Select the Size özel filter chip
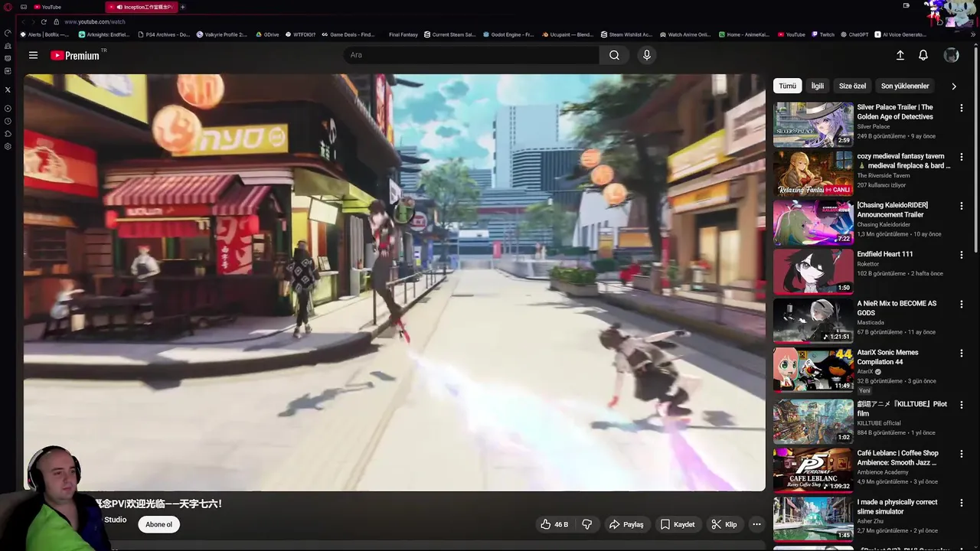The width and height of the screenshot is (980, 551). pyautogui.click(x=852, y=86)
